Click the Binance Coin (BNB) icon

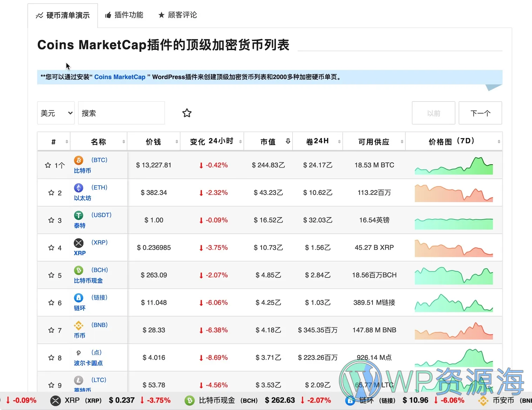[x=78, y=325]
